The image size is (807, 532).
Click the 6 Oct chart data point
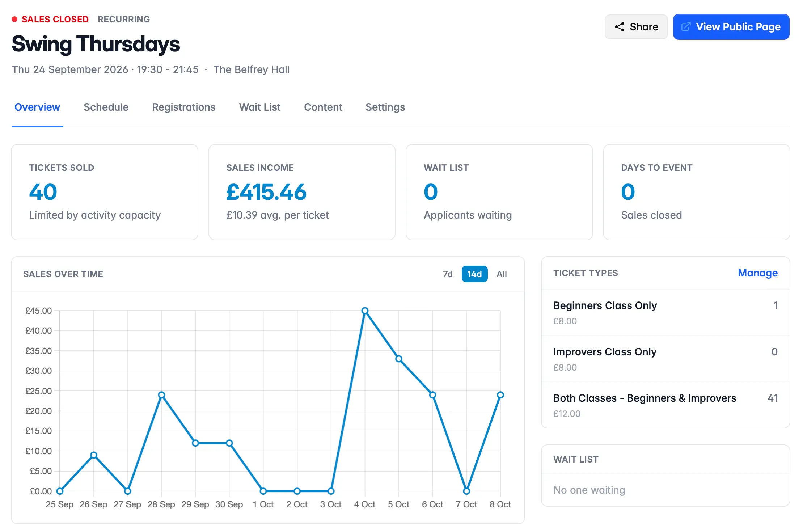click(432, 395)
